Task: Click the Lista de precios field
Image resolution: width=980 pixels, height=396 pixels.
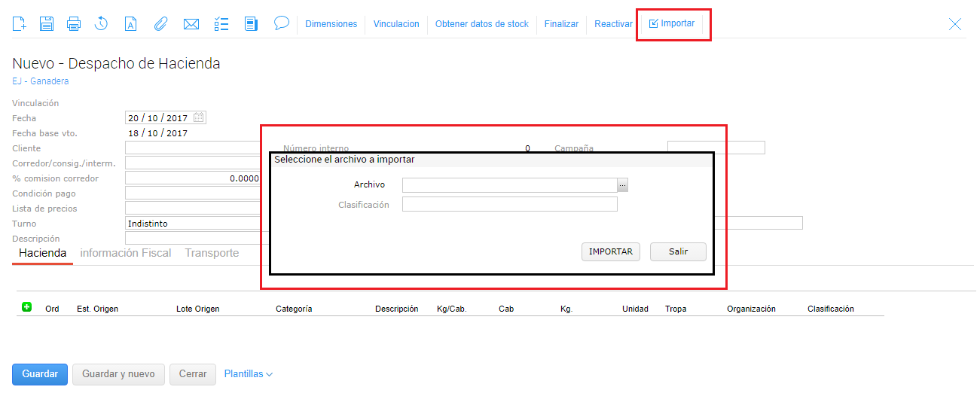Action: click(x=193, y=208)
